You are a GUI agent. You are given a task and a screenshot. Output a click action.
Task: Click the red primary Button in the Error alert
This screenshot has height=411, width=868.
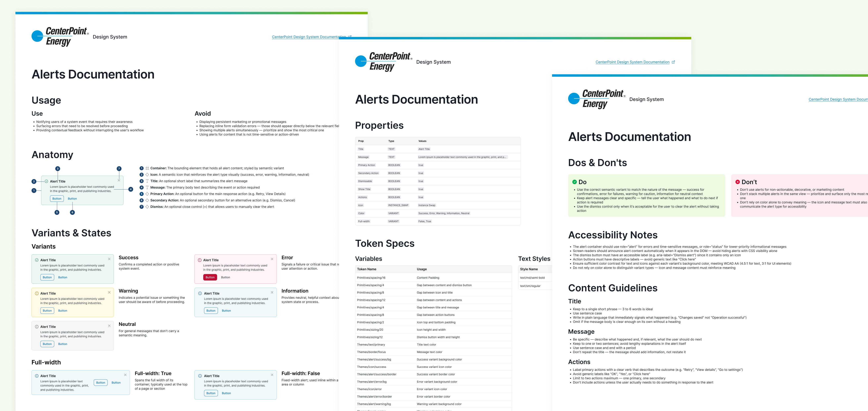pyautogui.click(x=210, y=277)
